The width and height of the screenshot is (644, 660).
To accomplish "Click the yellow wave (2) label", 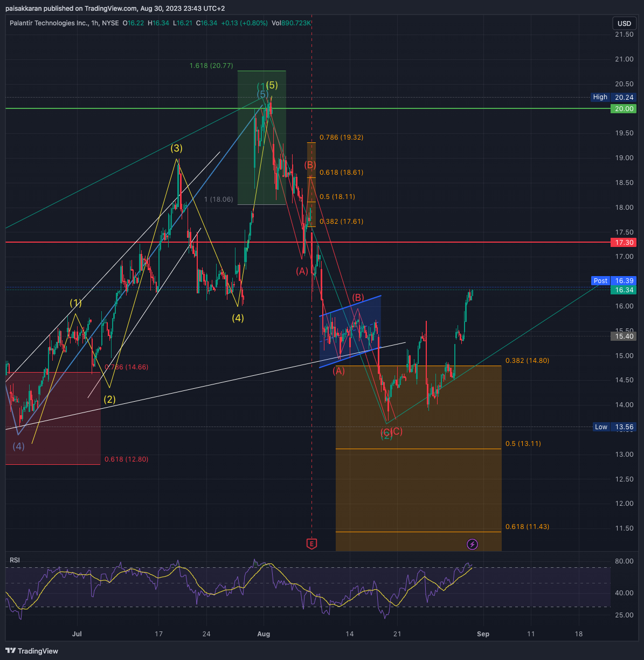I will pos(109,400).
